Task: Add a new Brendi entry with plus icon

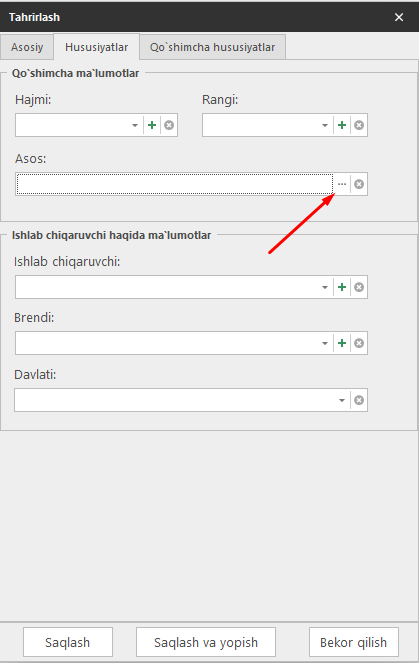Action: coord(342,343)
